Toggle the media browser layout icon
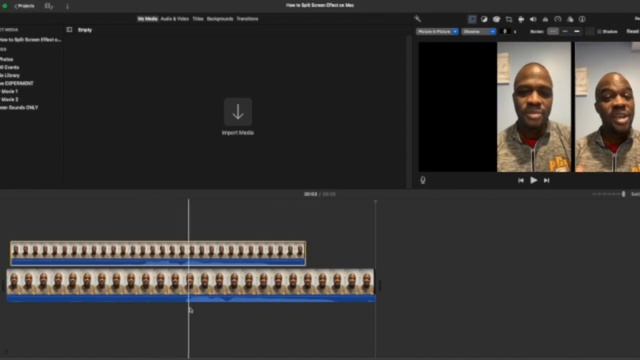This screenshot has height=360, width=640. [49, 6]
